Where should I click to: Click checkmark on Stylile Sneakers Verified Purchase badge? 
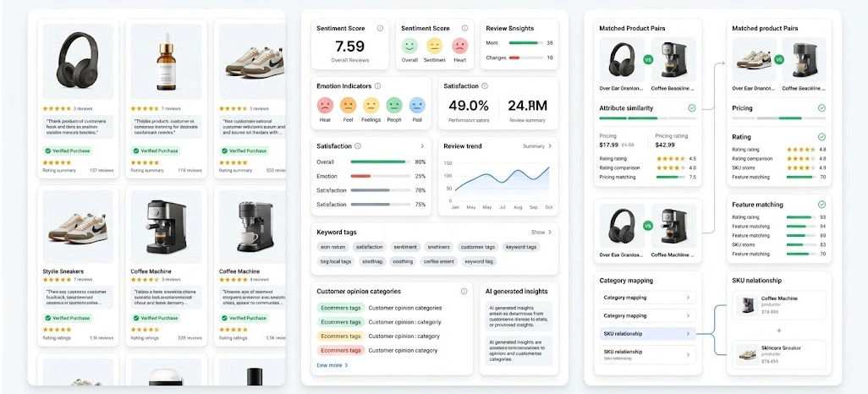tap(47, 318)
